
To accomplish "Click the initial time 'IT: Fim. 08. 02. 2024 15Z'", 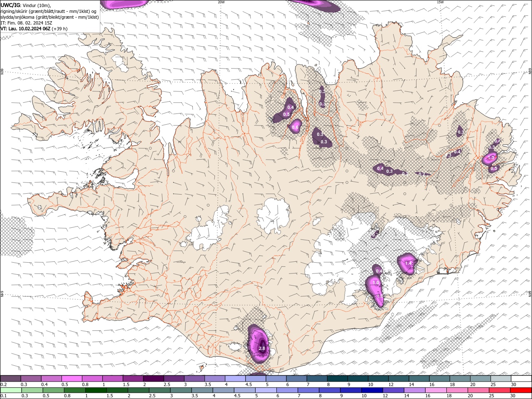I will point(26,23).
